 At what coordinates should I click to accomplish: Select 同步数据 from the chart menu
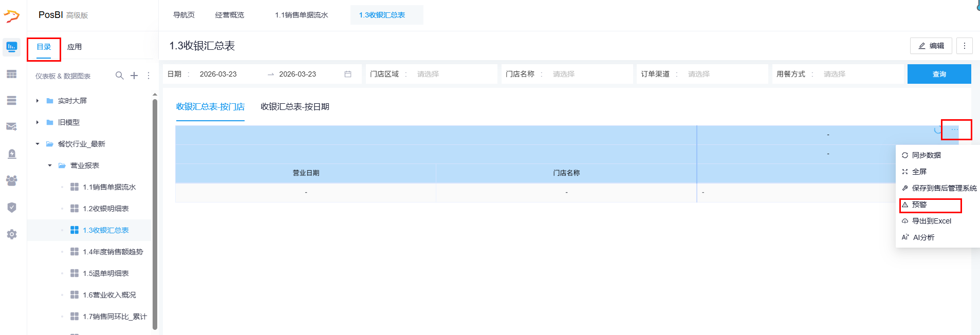coord(938,155)
